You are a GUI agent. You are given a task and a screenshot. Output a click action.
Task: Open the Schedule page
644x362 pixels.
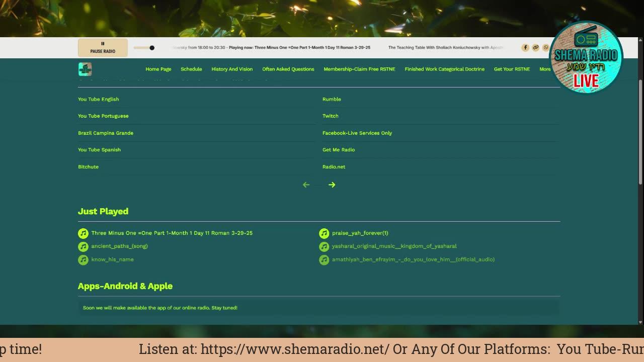[x=191, y=69]
